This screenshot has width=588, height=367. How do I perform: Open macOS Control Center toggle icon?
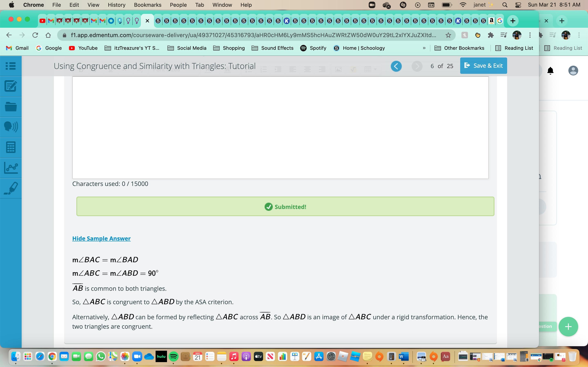coord(518,5)
